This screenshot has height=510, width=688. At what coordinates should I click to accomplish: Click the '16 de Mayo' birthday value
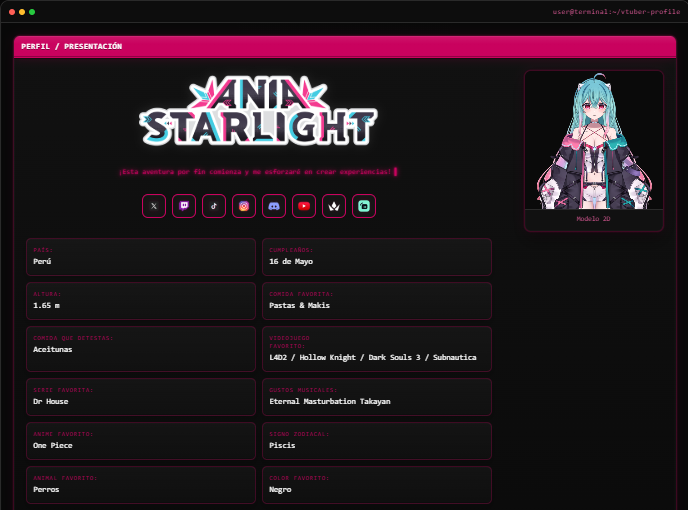291,261
